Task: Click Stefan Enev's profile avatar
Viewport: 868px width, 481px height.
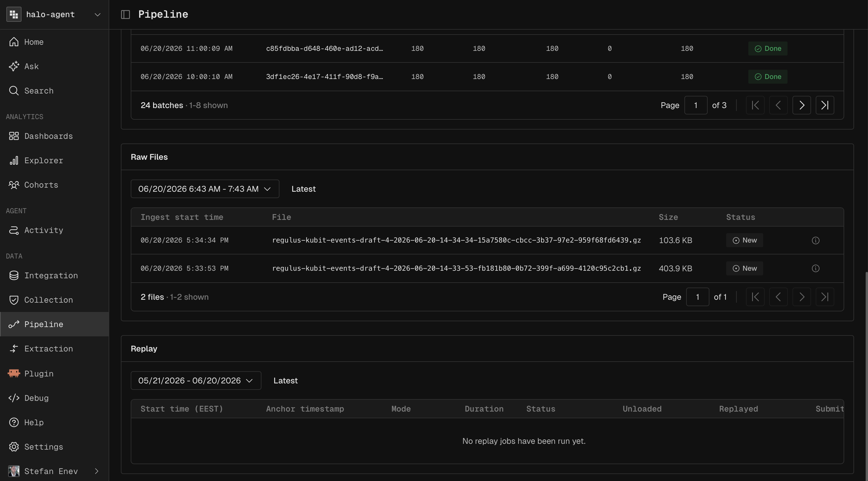Action: [x=14, y=471]
